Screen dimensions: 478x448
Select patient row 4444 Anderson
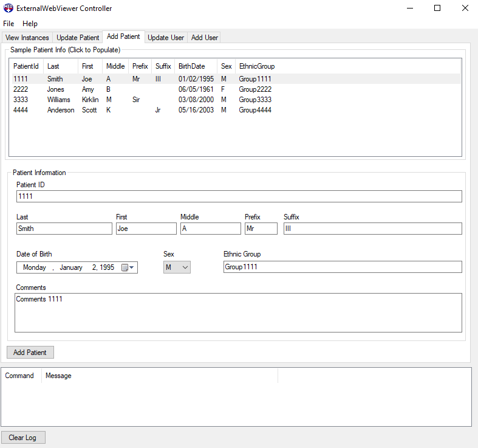[x=236, y=110]
